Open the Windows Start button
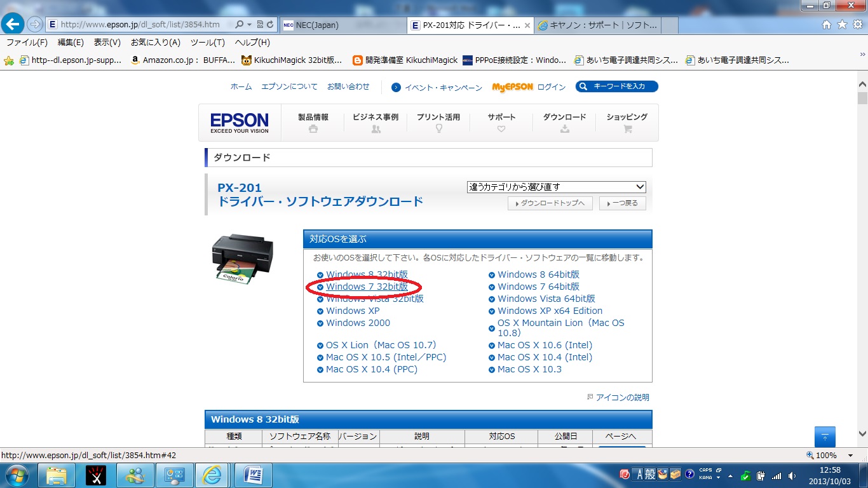 17,475
